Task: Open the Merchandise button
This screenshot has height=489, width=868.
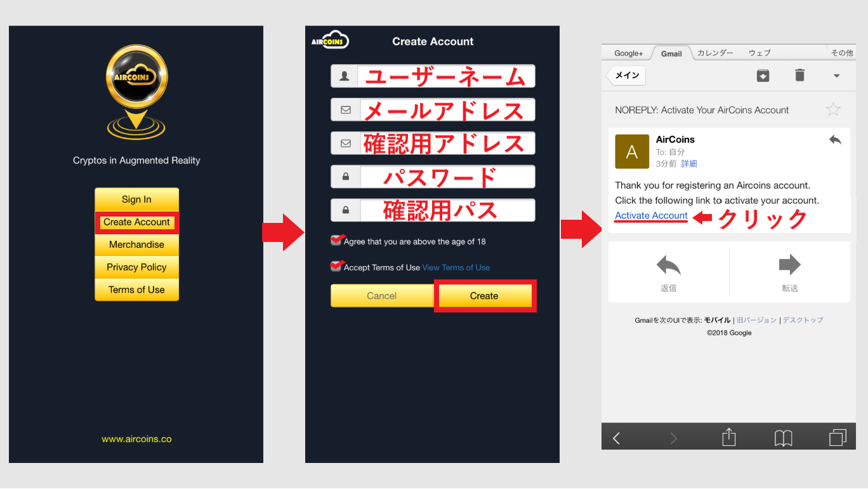Action: point(136,245)
